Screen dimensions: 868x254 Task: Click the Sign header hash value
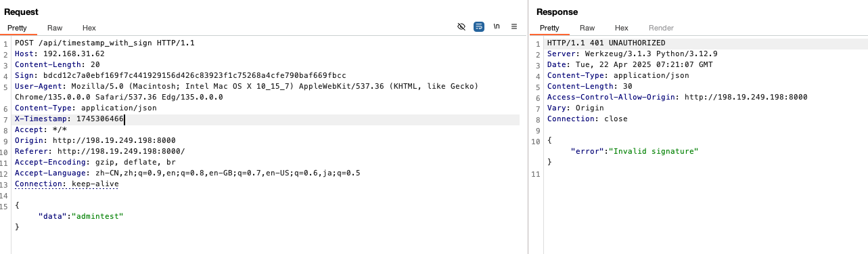tap(194, 75)
